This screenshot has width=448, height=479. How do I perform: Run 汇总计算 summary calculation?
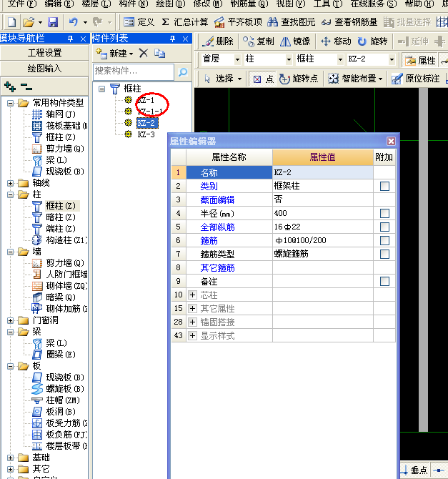[185, 22]
